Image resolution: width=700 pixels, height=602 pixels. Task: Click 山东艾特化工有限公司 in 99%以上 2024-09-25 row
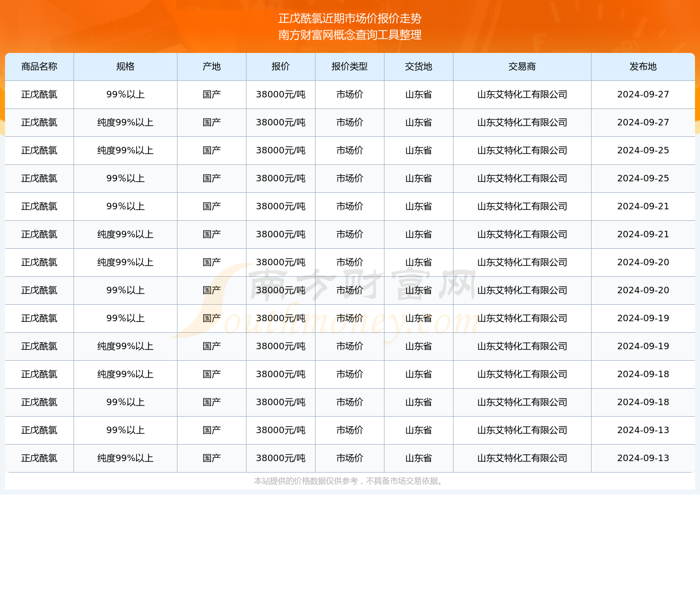522,178
